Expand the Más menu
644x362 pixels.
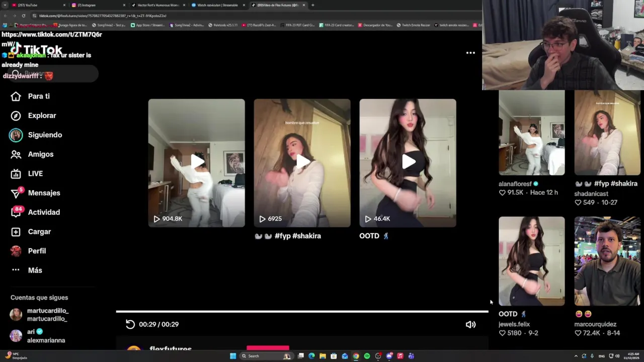pos(27,270)
